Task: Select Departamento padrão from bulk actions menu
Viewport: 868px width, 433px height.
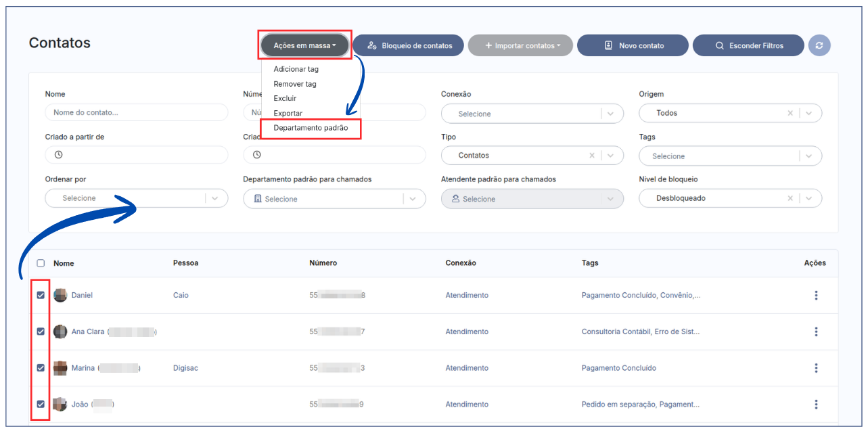Action: click(x=311, y=128)
